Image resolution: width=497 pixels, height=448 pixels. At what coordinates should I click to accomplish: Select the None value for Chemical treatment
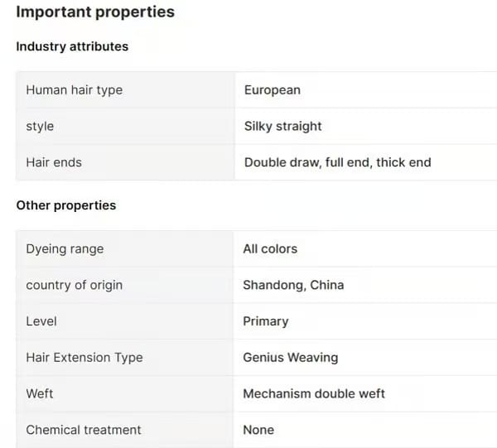click(x=258, y=430)
